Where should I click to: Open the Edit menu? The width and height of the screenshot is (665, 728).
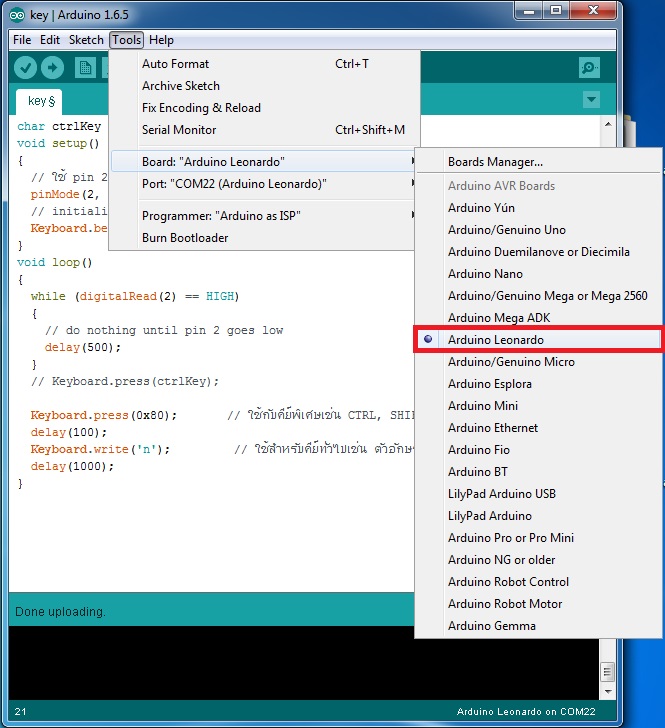50,40
